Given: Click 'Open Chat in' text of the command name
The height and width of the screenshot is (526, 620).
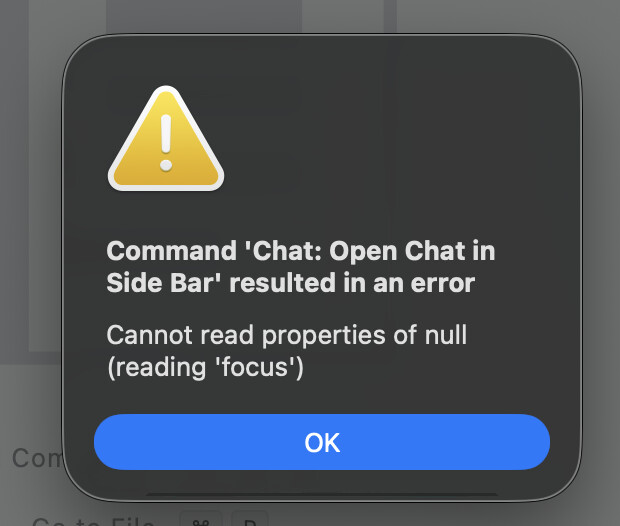Looking at the screenshot, I should click(x=412, y=251).
